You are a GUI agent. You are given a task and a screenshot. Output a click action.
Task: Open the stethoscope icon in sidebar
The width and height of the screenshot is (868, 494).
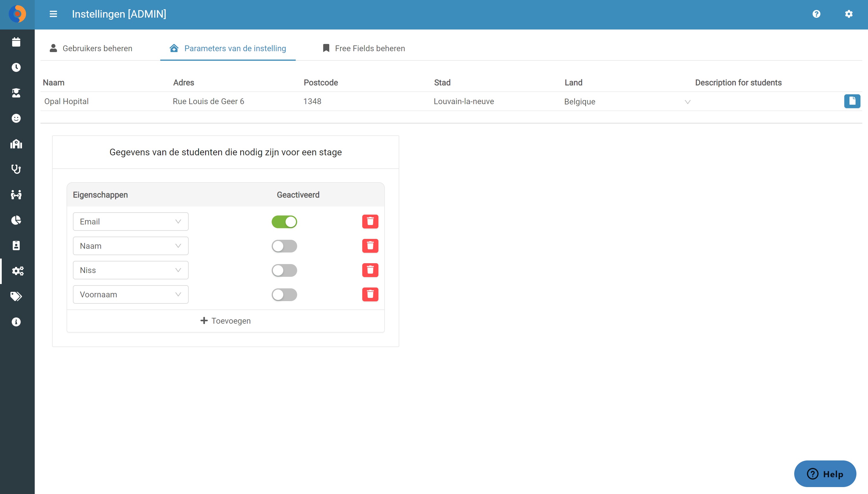pos(16,169)
